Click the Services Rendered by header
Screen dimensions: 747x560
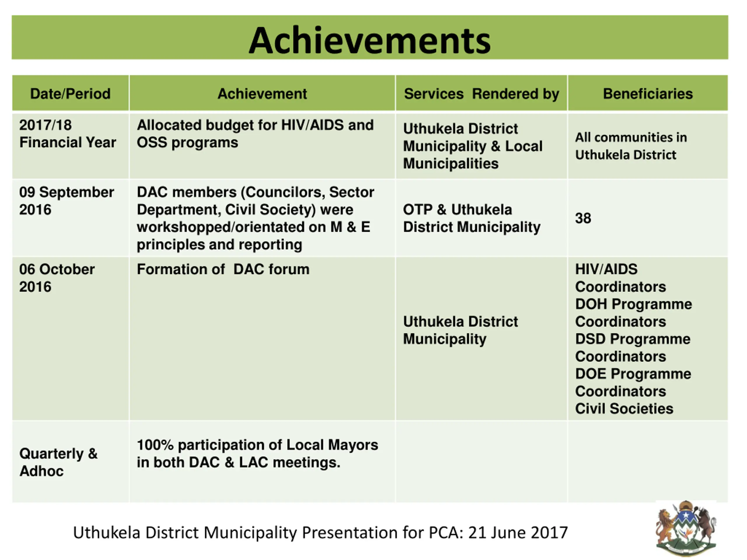click(x=481, y=94)
